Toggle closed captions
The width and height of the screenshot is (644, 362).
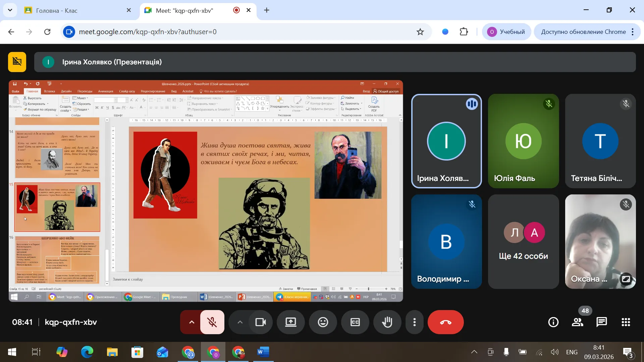pyautogui.click(x=355, y=322)
